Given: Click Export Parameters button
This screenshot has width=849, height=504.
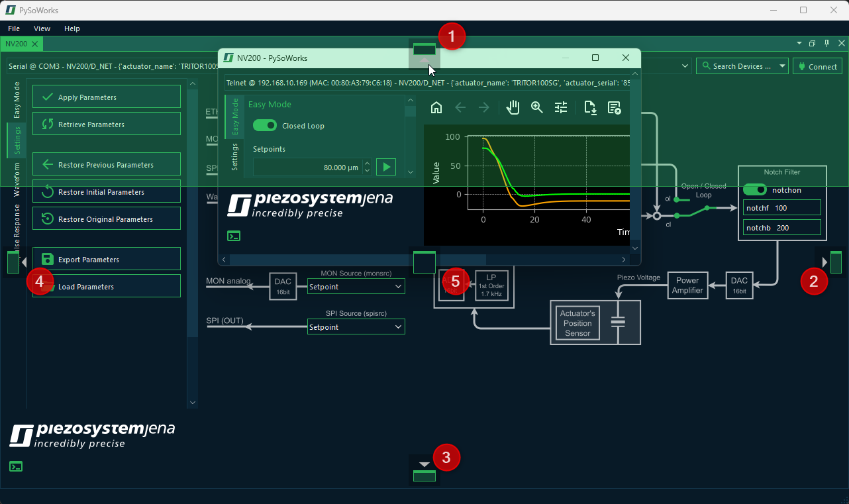Looking at the screenshot, I should [x=107, y=259].
